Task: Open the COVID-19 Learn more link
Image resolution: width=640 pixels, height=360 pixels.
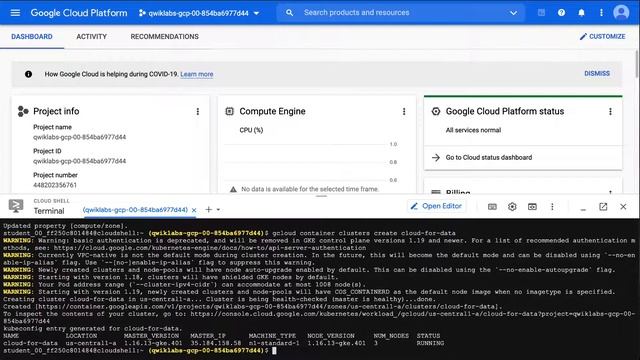Action: click(197, 74)
